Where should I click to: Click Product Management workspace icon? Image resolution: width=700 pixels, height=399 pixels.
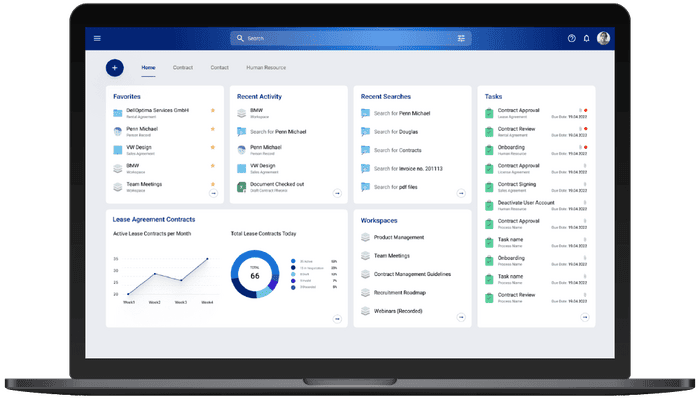pos(366,237)
